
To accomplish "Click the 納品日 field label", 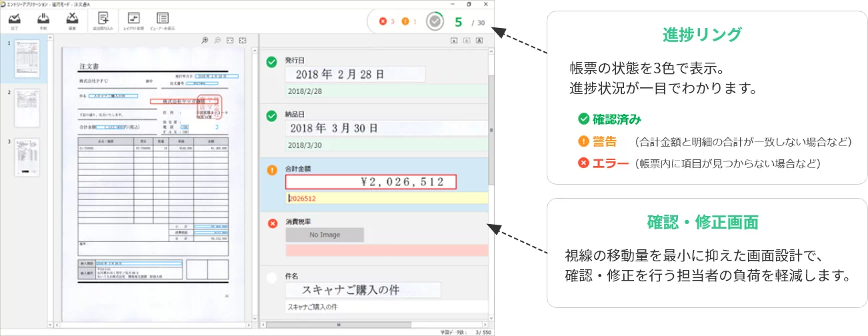I will (294, 113).
